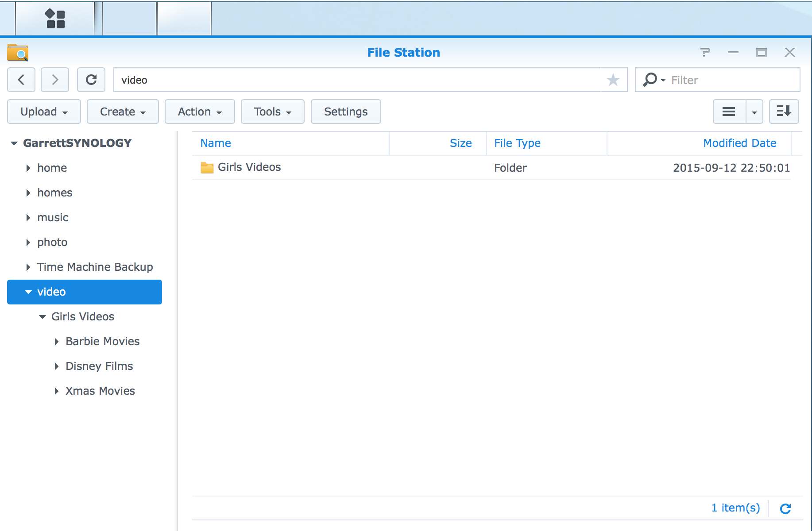Open the Create dropdown menu
812x531 pixels.
(123, 112)
